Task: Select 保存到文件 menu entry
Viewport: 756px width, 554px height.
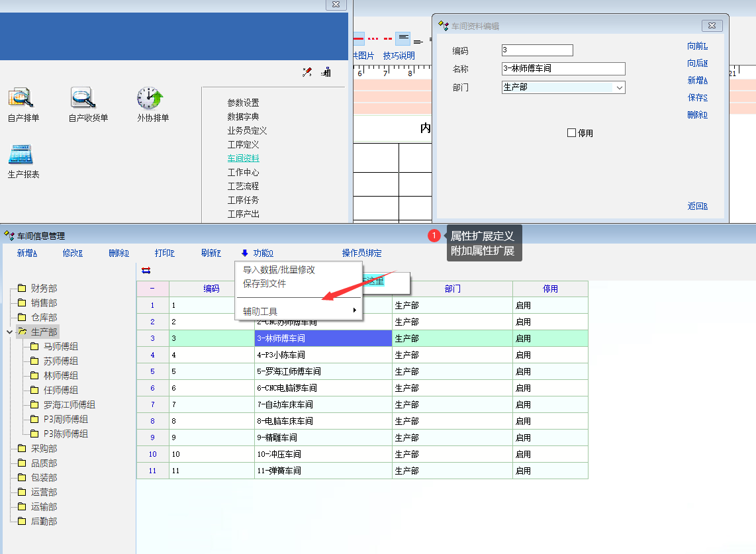Action: click(x=264, y=283)
